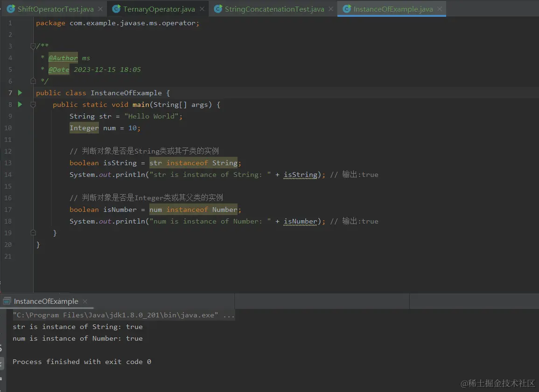Click line number 17 in the gutter
This screenshot has width=539, height=392.
[x=7, y=210]
